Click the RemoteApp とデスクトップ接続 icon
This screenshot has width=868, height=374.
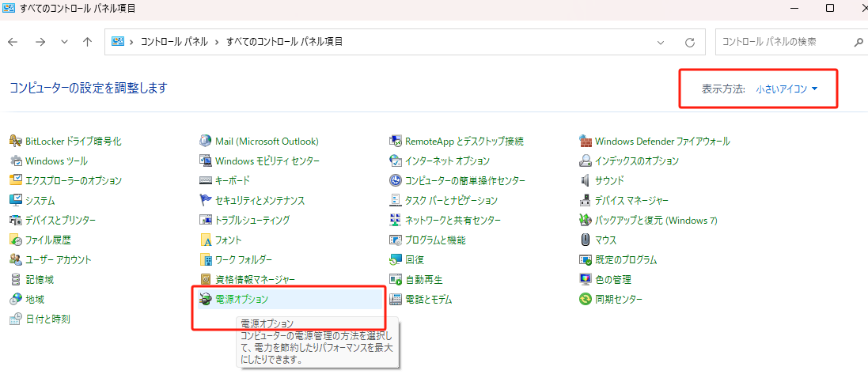click(x=396, y=141)
